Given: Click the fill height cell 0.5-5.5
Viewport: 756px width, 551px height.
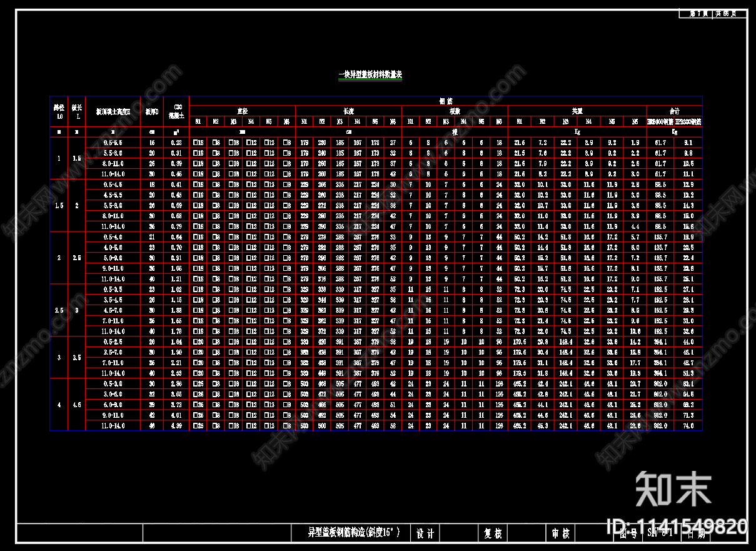Looking at the screenshot, I should point(113,143).
